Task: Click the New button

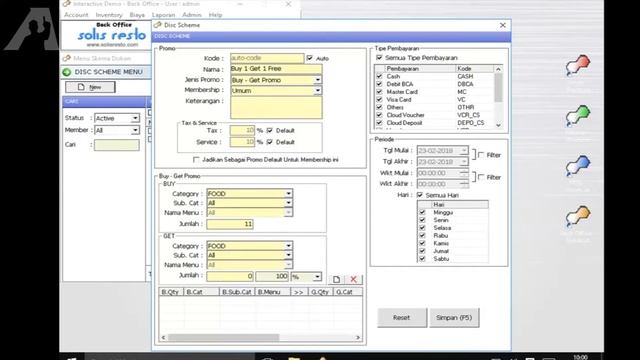Action: (90, 87)
